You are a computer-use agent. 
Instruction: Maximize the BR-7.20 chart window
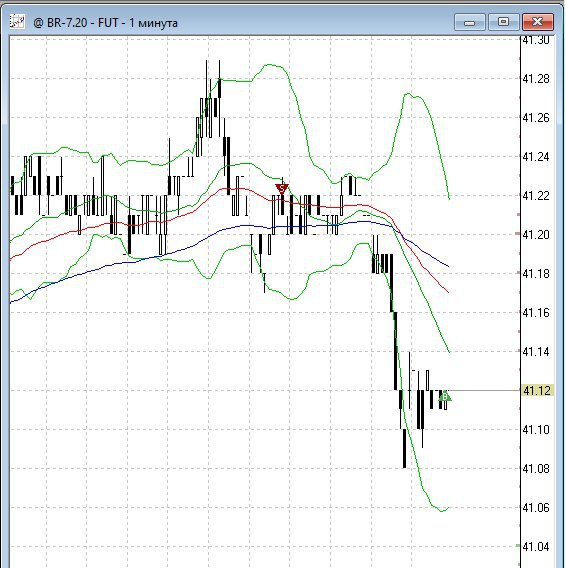click(x=503, y=22)
